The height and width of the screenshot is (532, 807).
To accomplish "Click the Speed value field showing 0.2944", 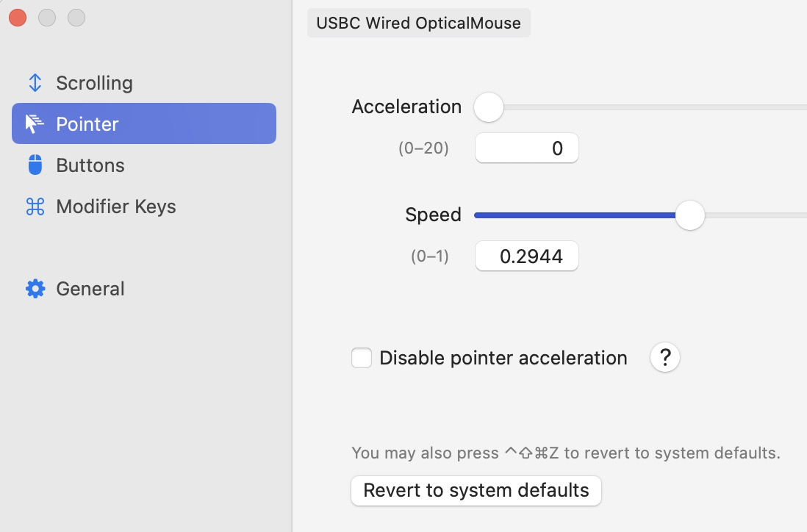I will tap(526, 256).
